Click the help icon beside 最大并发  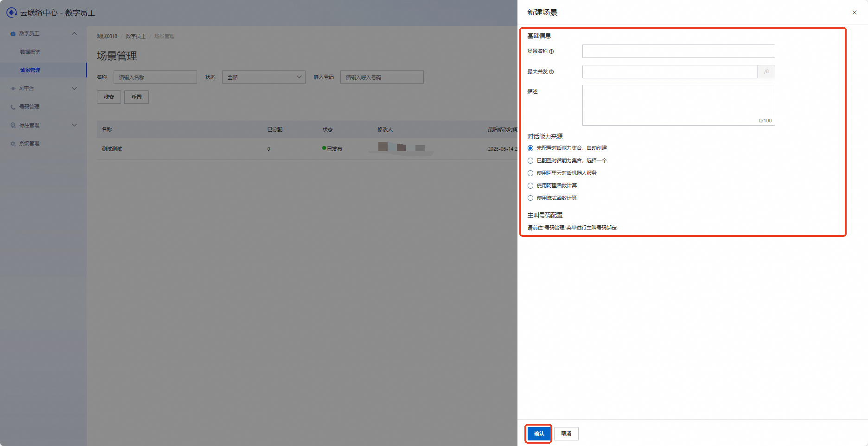click(x=551, y=72)
